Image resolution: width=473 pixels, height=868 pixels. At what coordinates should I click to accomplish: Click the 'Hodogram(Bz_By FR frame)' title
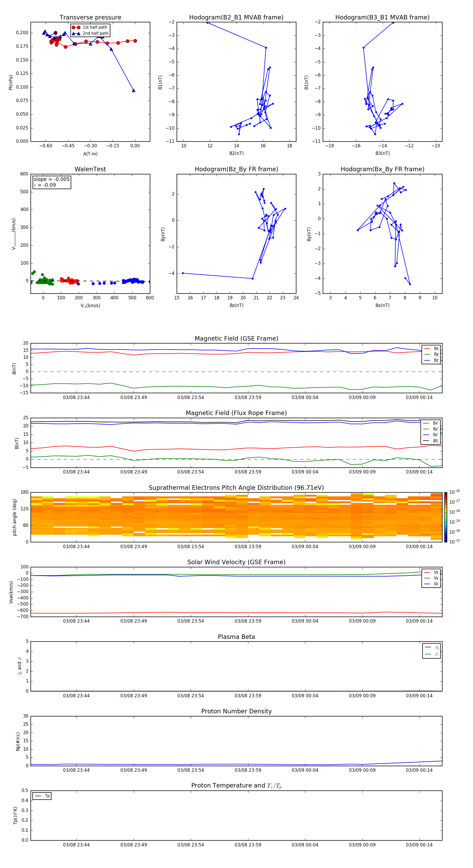236,169
